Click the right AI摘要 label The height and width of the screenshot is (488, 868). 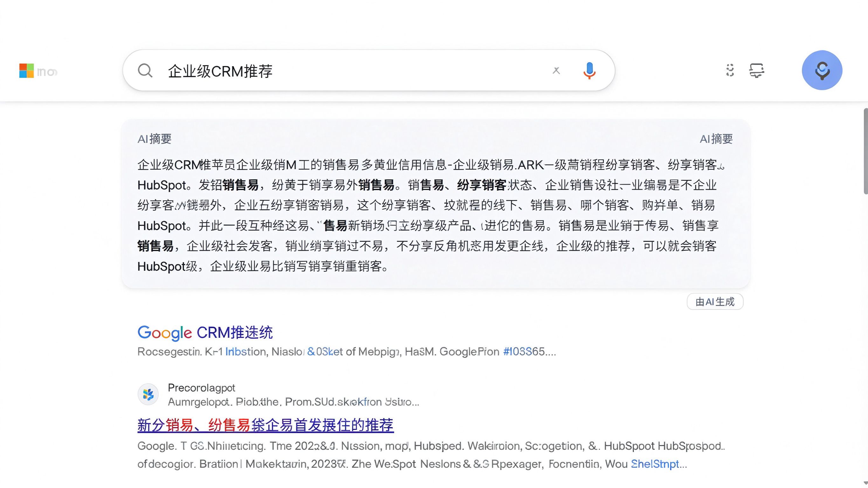716,139
